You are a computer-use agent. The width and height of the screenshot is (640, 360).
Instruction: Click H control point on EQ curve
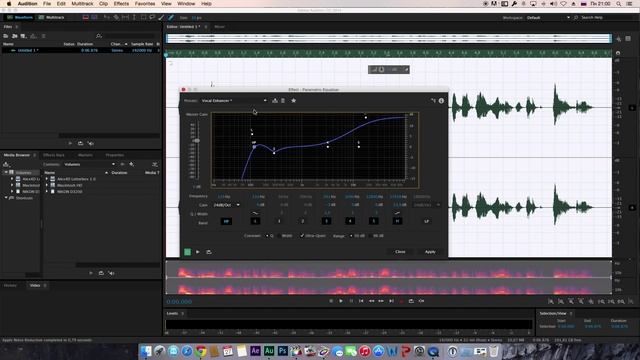[366, 118]
